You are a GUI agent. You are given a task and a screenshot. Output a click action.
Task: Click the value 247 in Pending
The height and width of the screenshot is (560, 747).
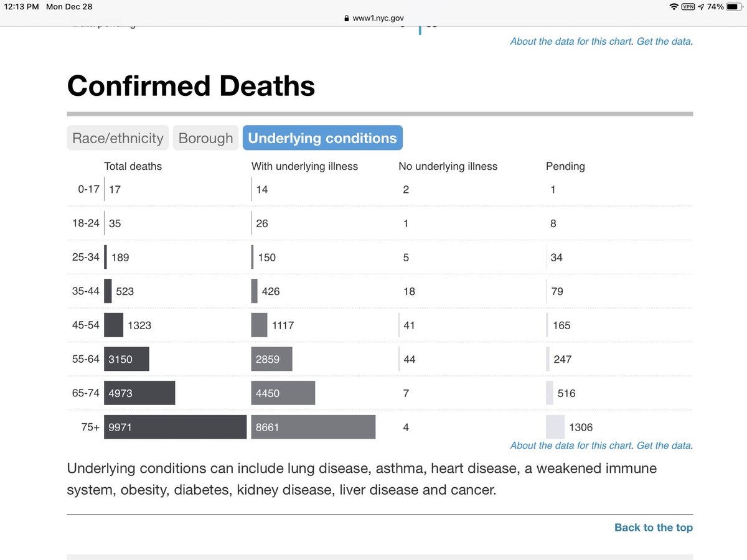562,359
